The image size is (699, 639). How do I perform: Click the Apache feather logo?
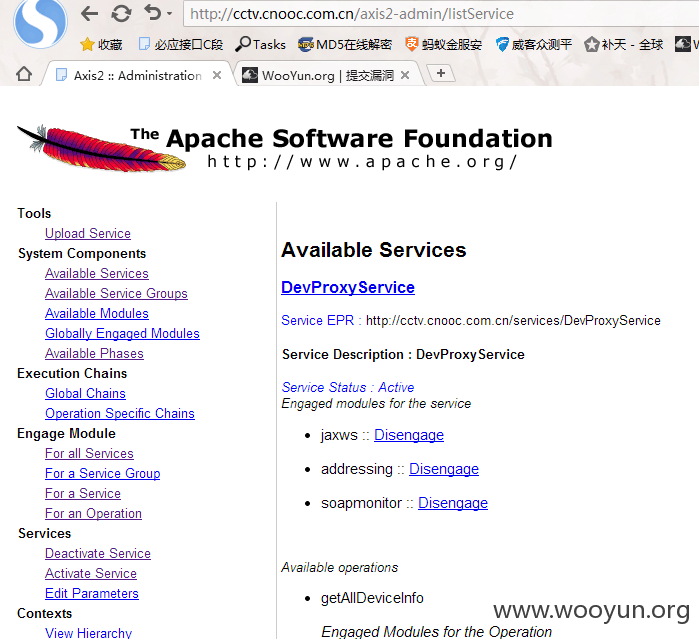tap(102, 148)
